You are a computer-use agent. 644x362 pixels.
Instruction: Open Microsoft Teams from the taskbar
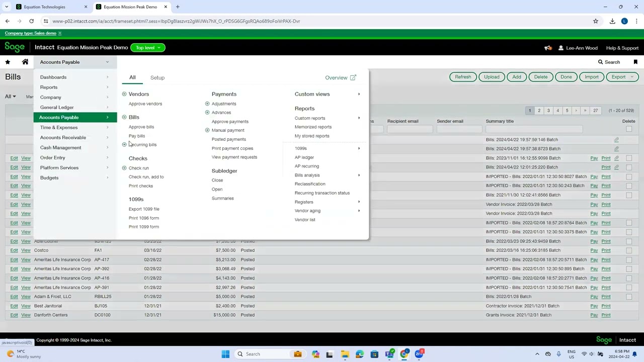pyautogui.click(x=389, y=354)
